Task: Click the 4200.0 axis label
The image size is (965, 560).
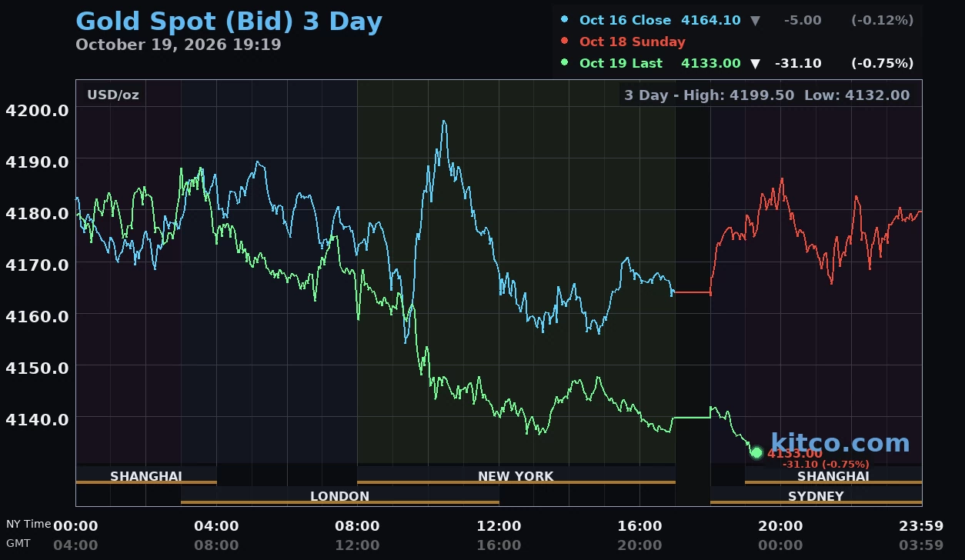Action: pos(37,110)
